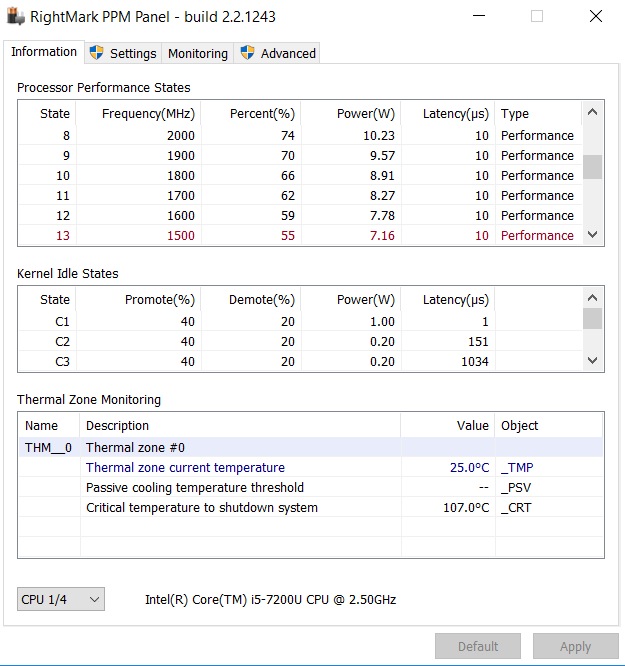
Task: Minimize the RightMark PPM Panel window
Action: point(479,16)
